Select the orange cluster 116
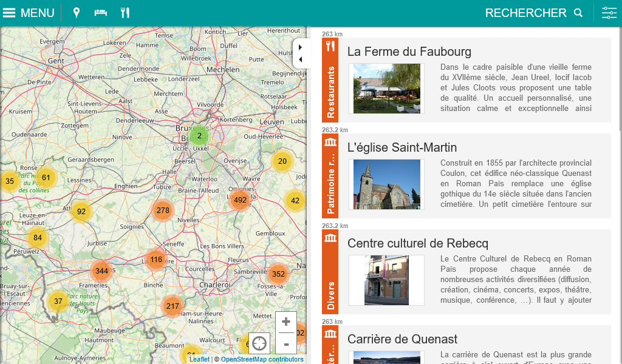The width and height of the screenshot is (622, 364). pos(156,260)
